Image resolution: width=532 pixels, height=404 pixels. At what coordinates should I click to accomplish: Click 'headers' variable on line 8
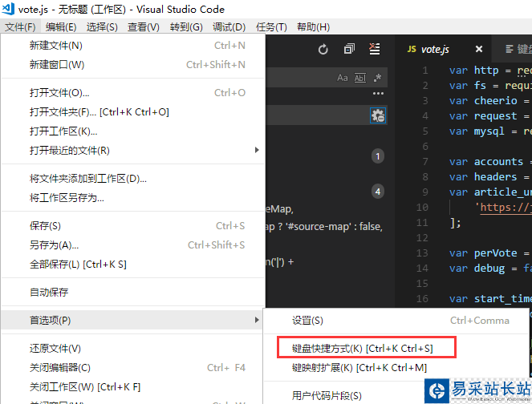click(x=495, y=176)
